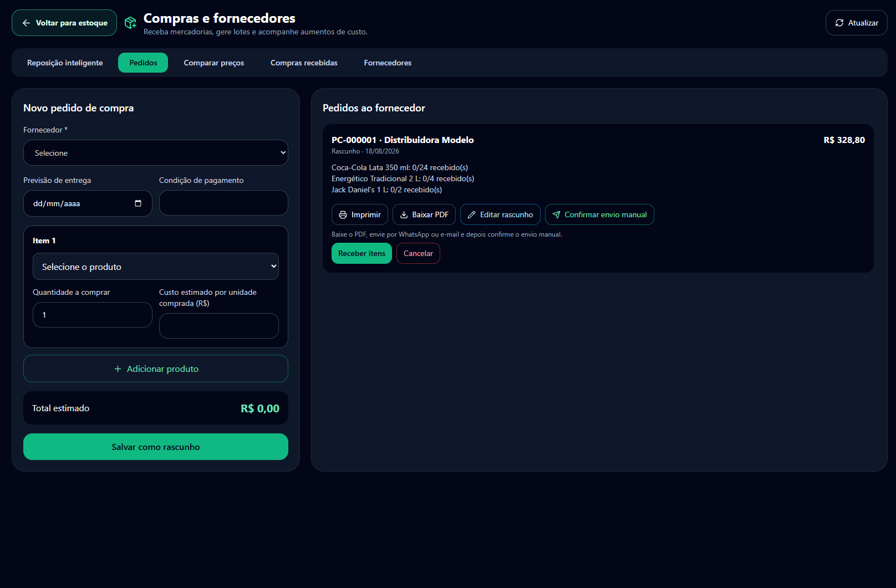This screenshot has height=588, width=896.
Task: Open the calendar picker icon in delivery date
Action: tap(138, 203)
